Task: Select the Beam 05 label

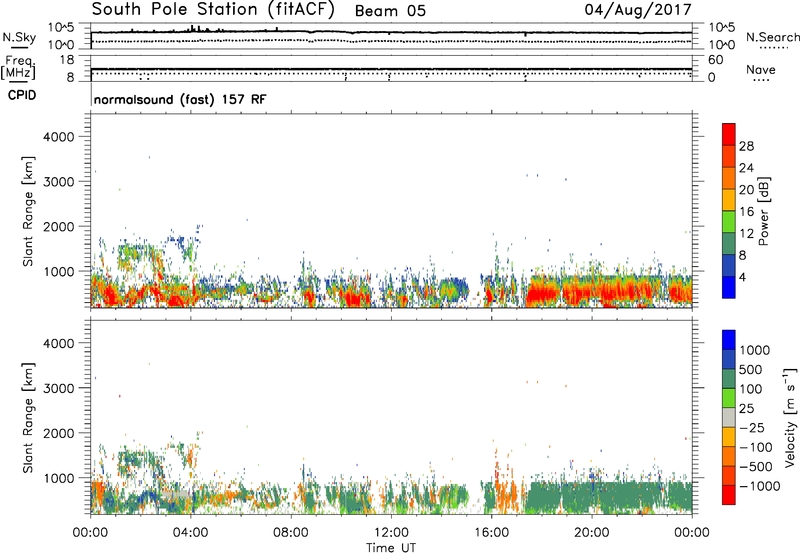Action: 390,11
